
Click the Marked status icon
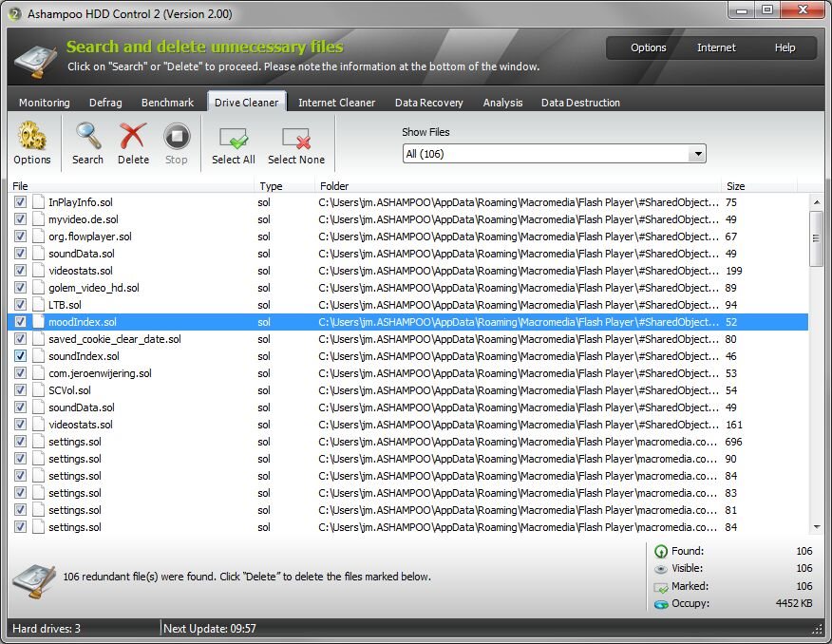[661, 587]
